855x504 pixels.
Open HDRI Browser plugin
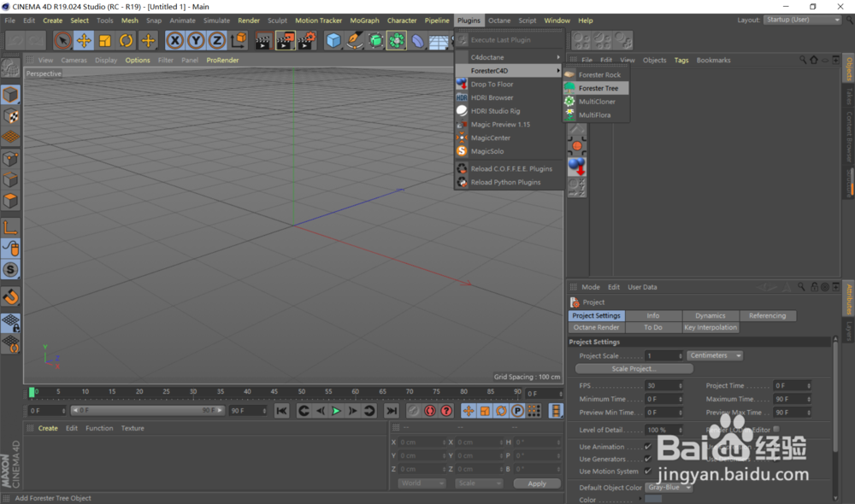point(509,98)
